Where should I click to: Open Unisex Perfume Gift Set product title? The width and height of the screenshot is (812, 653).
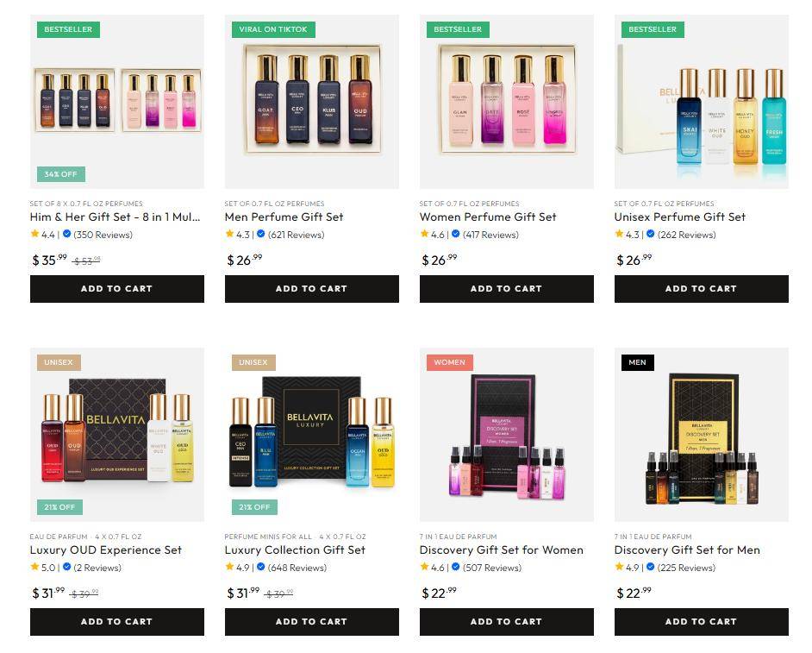[679, 217]
